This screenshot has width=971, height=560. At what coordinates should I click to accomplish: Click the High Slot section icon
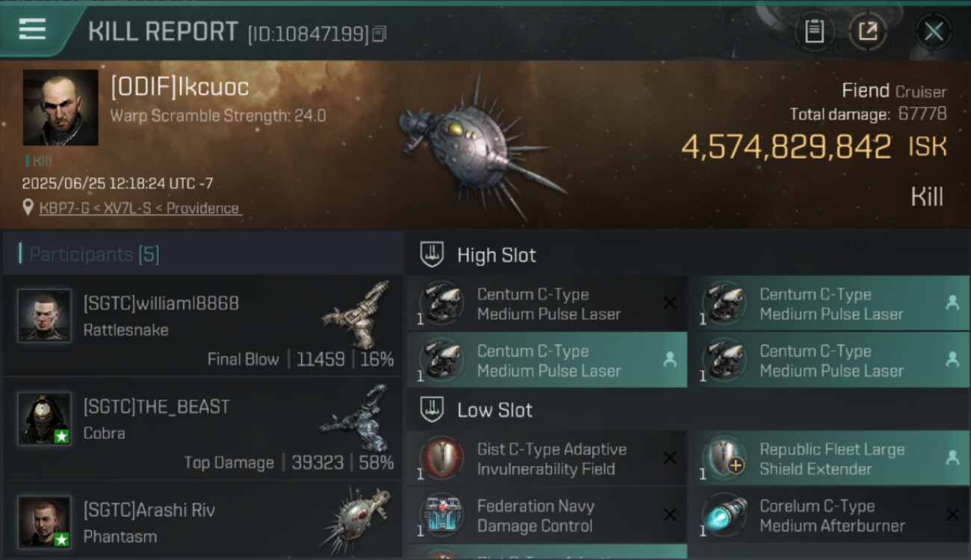432,255
